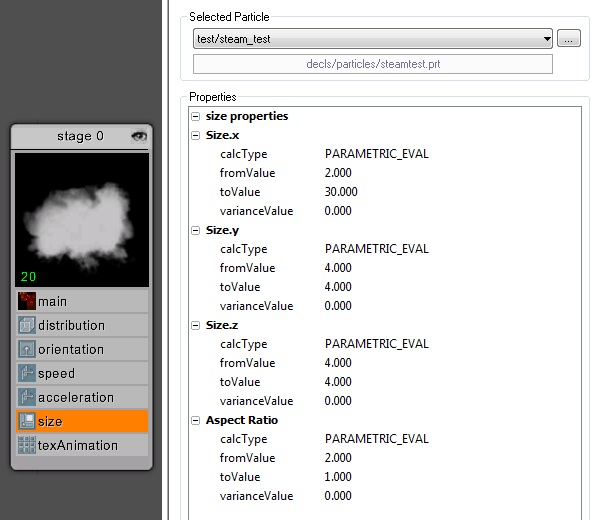The width and height of the screenshot is (592, 520).
Task: Click the browse ellipsis button
Action: [569, 39]
